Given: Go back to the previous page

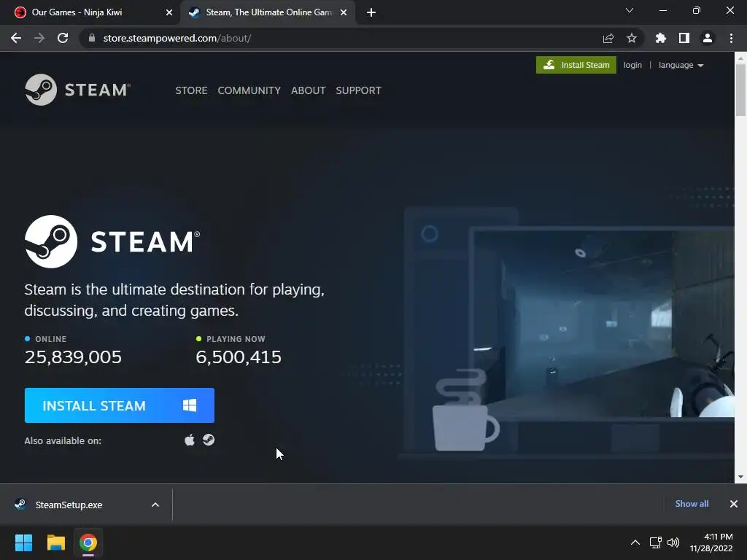Looking at the screenshot, I should pos(16,38).
